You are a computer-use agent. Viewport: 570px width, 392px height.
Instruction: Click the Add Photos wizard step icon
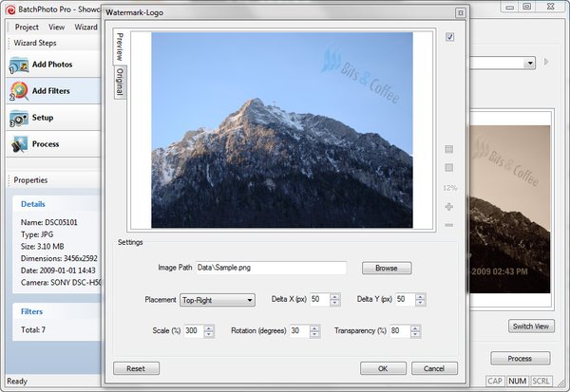[x=19, y=65]
